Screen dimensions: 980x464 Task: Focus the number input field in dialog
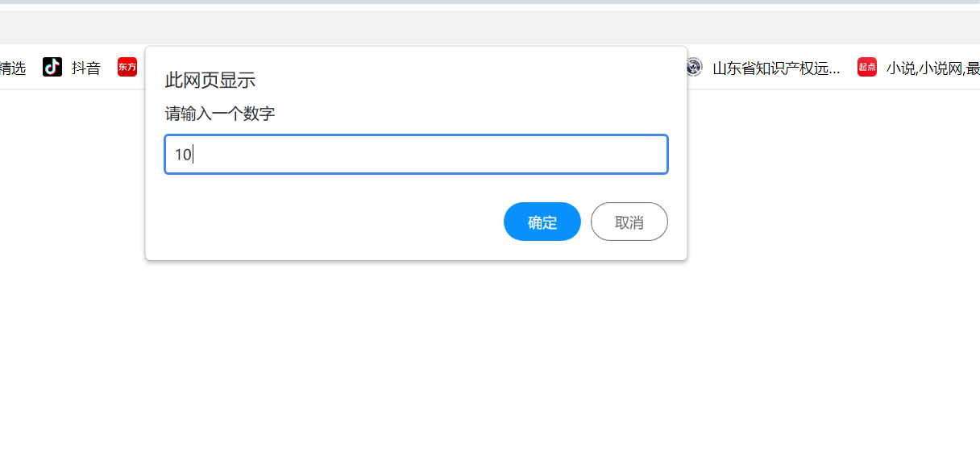pyautogui.click(x=416, y=154)
